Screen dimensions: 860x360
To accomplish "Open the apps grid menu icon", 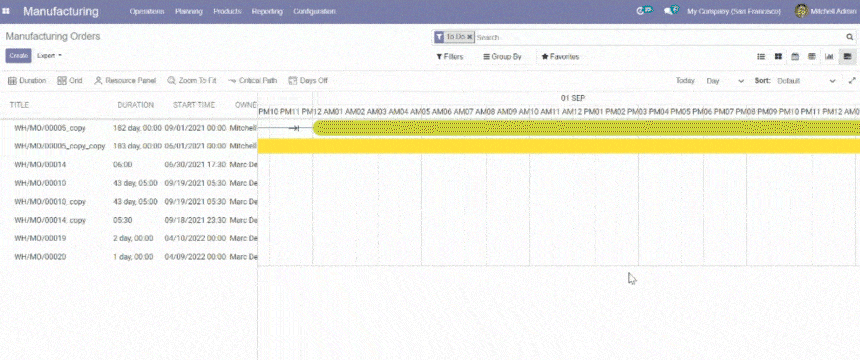I will pos(6,11).
